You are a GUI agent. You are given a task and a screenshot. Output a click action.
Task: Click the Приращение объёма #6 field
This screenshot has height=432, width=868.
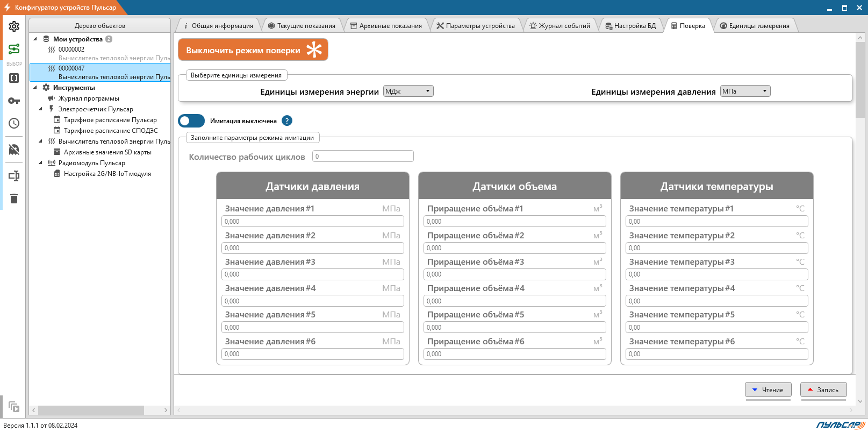[515, 354]
